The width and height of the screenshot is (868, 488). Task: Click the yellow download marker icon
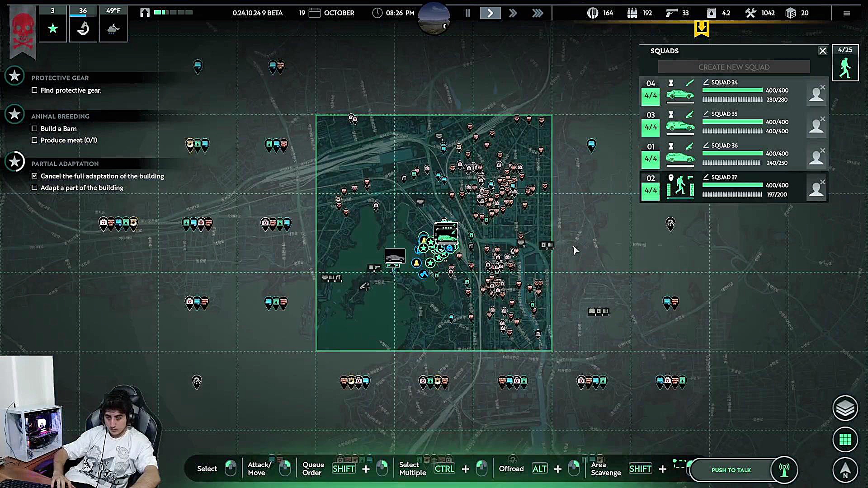click(x=702, y=29)
